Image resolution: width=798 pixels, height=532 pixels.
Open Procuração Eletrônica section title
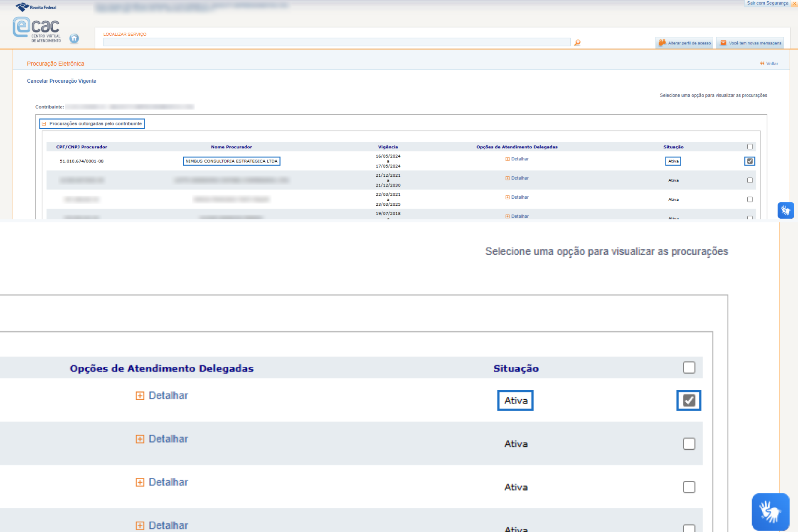click(x=55, y=64)
